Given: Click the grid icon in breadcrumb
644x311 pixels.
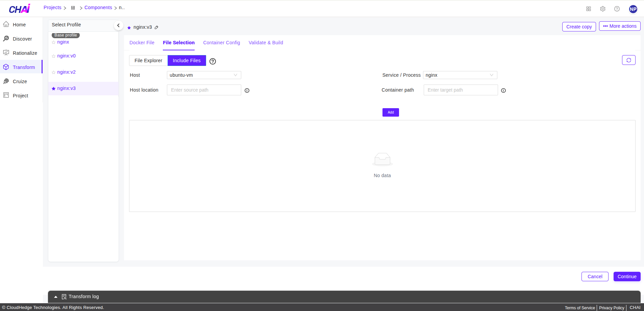Looking at the screenshot, I should click(x=73, y=8).
